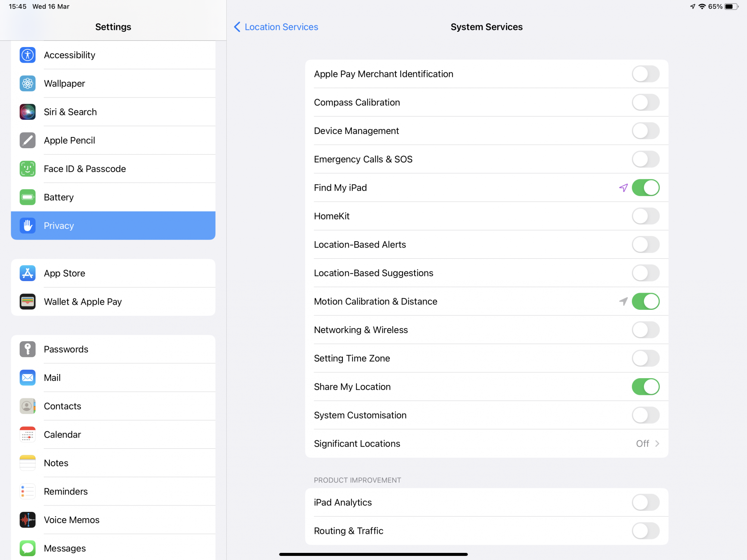Disable the Find My iPad toggle
This screenshot has height=560, width=747.
[x=645, y=188]
